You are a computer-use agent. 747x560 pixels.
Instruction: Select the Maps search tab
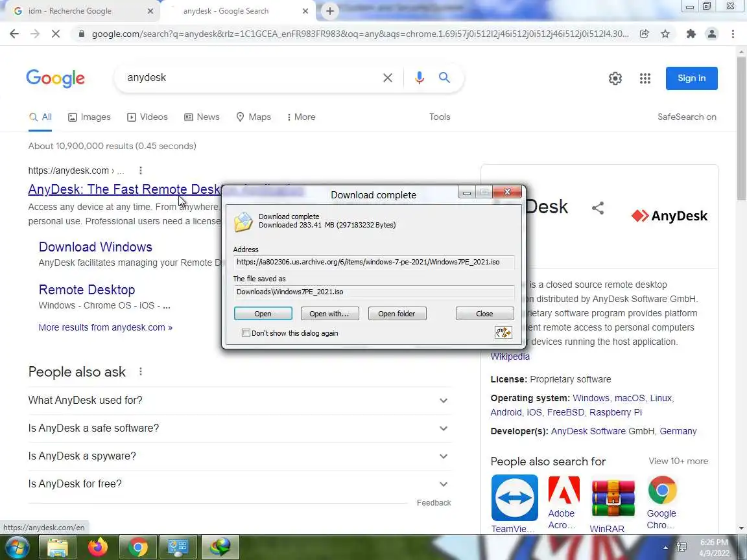tap(254, 117)
